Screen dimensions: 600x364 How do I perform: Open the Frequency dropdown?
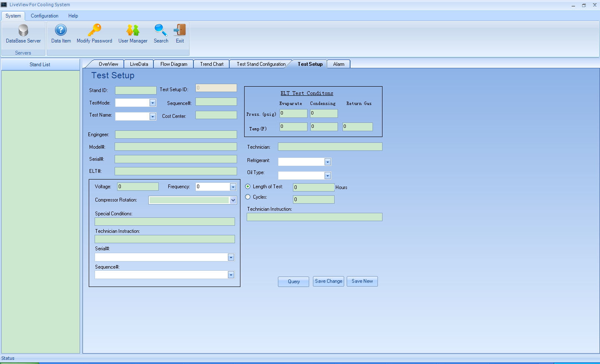[233, 187]
